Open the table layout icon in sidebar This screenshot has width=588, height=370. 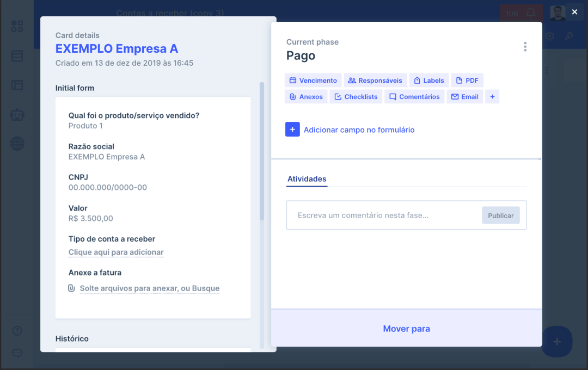[17, 85]
